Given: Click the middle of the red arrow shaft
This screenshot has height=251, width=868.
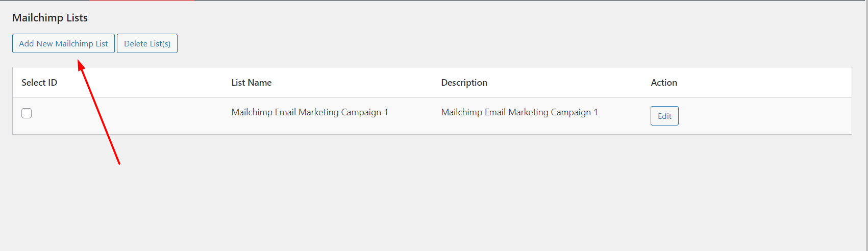Looking at the screenshot, I should pyautogui.click(x=100, y=114).
